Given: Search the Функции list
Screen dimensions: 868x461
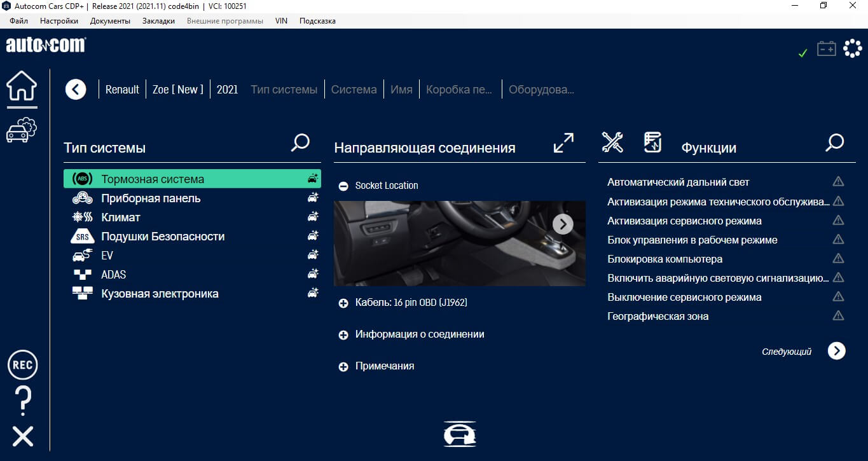Looking at the screenshot, I should (834, 142).
